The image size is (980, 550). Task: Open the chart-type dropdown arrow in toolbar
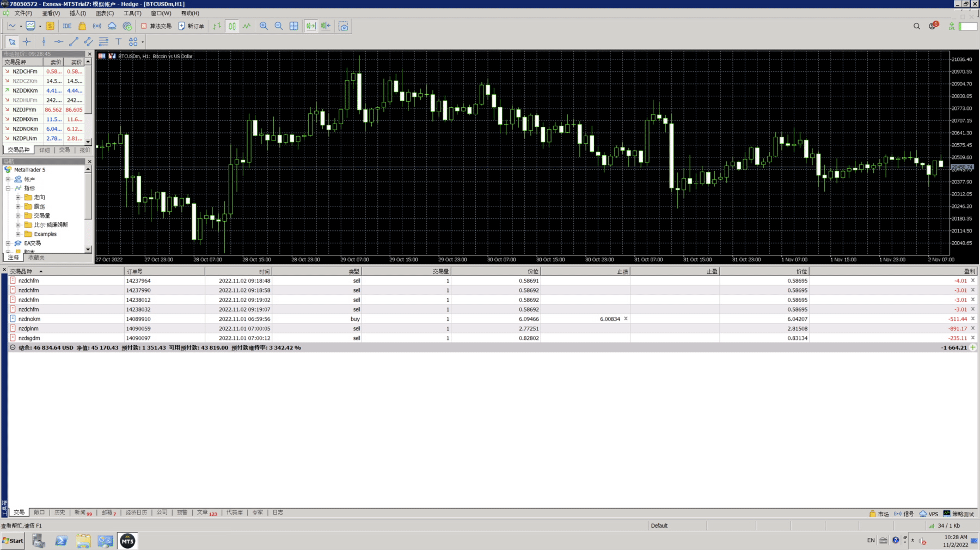21,26
